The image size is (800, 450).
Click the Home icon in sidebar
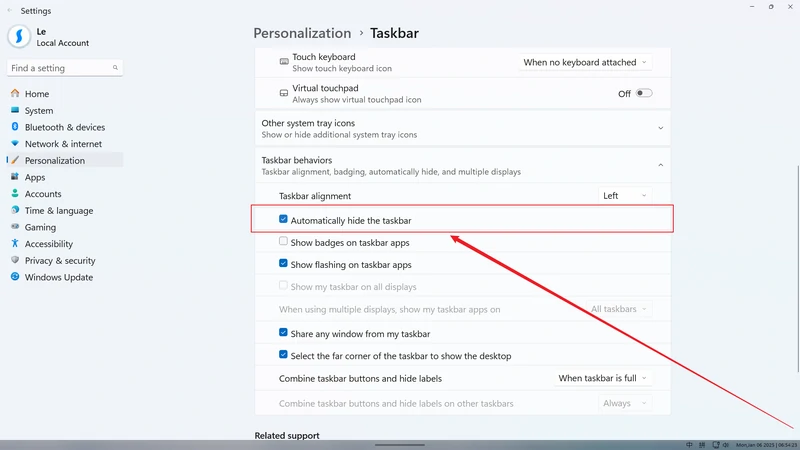click(x=14, y=94)
